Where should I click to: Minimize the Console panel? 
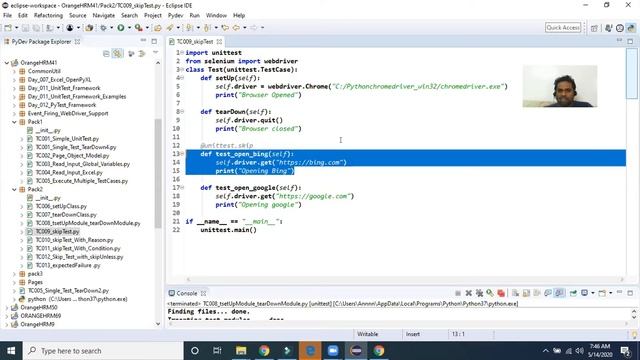click(x=620, y=292)
